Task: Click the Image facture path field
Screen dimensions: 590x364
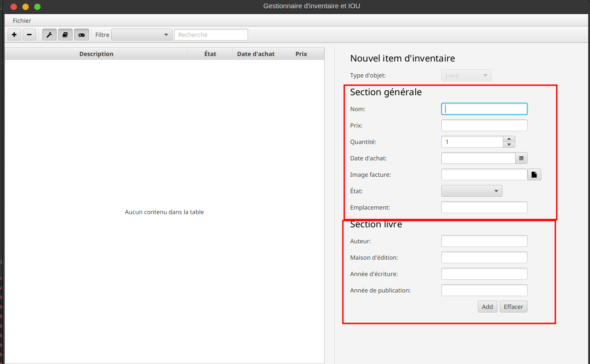Action: pos(484,174)
